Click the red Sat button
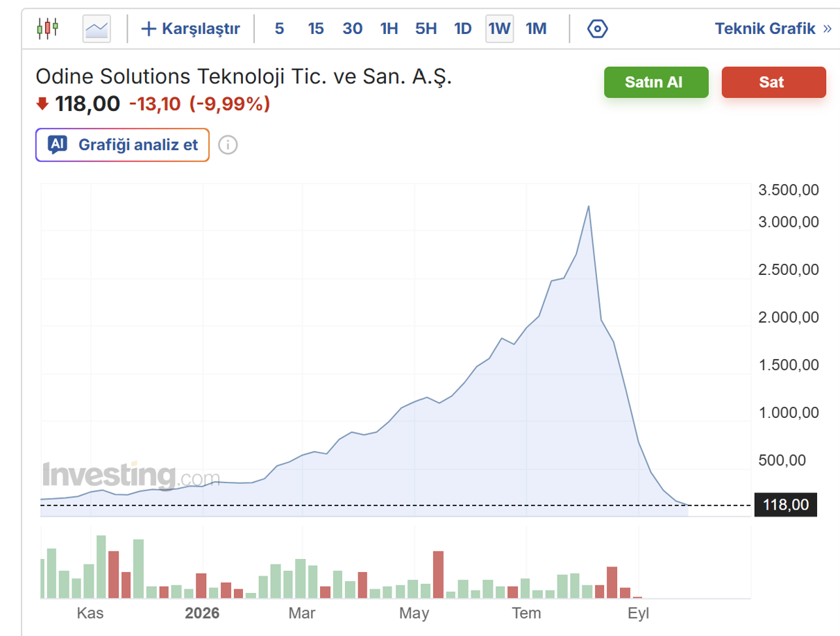 coord(774,82)
